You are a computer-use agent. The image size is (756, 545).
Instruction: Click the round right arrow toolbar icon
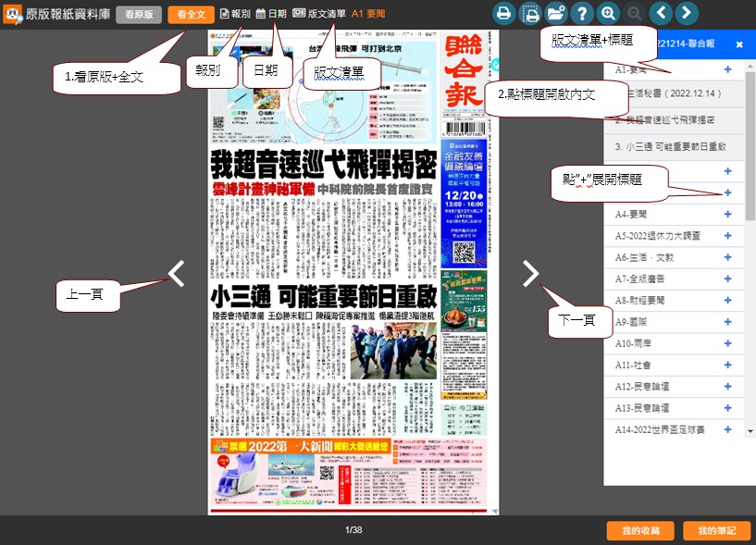click(687, 13)
